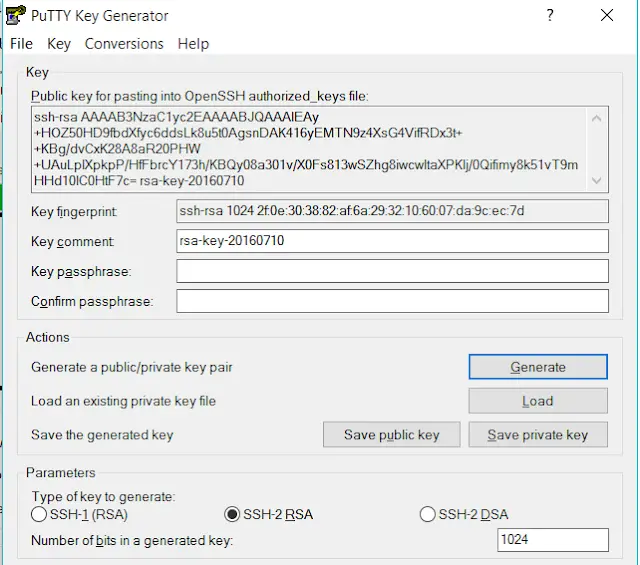Screen dimensions: 640x565
Task: Click the question mark help button
Action: (x=550, y=16)
